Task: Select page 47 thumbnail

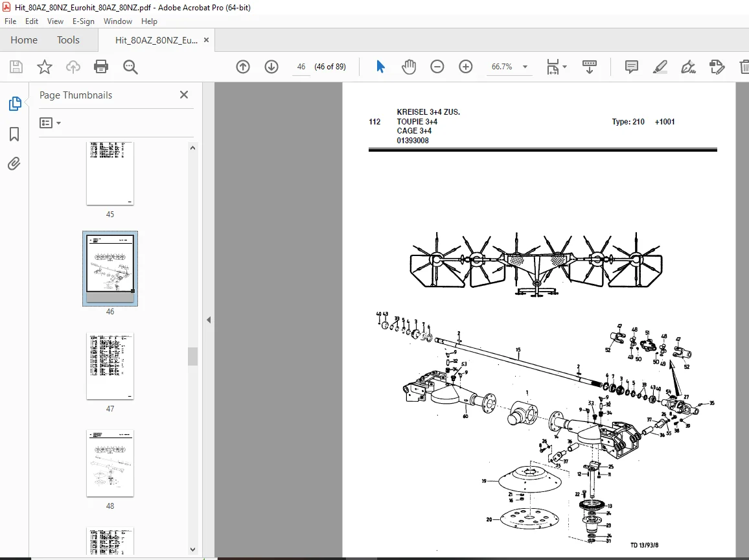Action: click(x=110, y=366)
